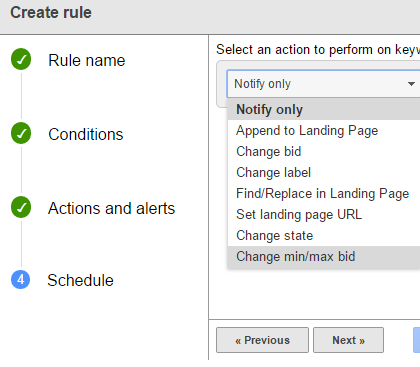Select Change min/max bid option

[324, 257]
